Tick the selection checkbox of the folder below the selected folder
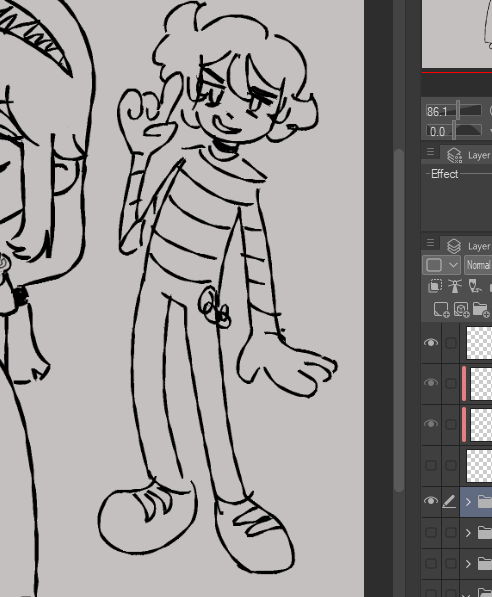 (451, 532)
